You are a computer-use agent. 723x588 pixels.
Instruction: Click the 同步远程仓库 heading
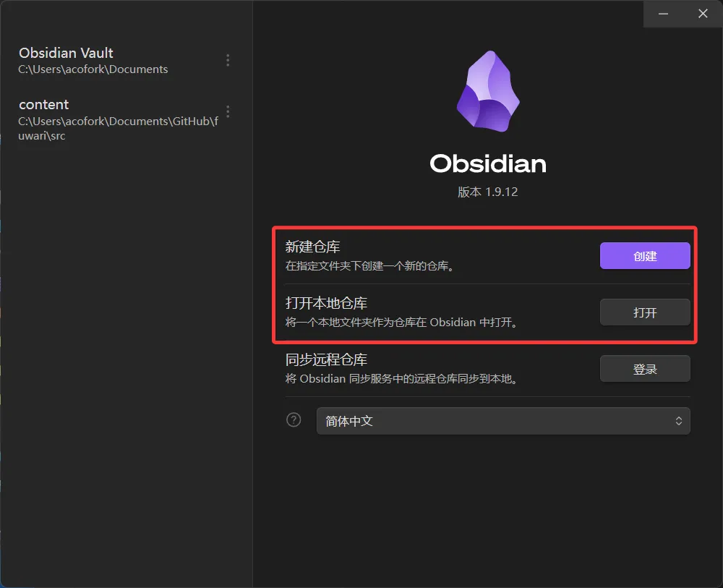click(x=327, y=359)
